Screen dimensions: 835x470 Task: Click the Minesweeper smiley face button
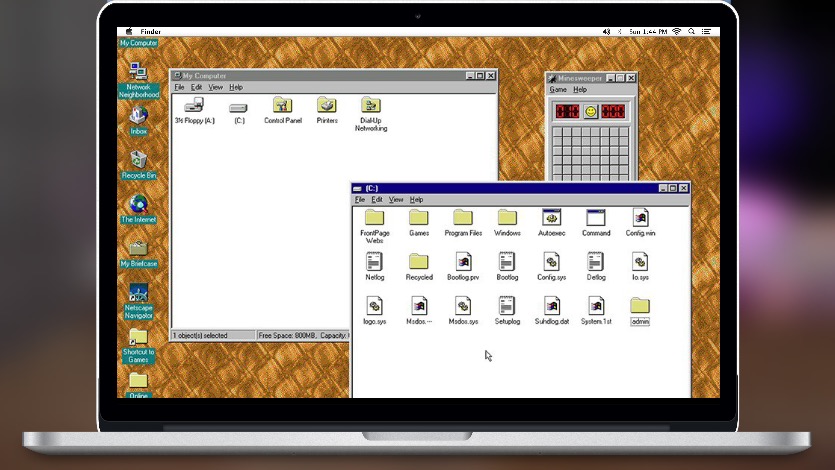[590, 111]
